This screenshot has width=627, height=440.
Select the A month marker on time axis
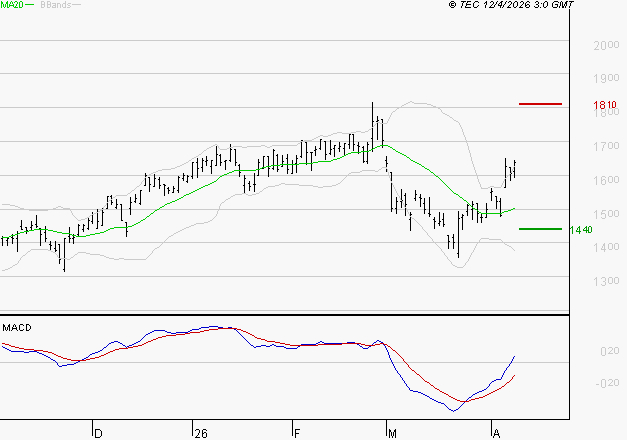pos(496,433)
